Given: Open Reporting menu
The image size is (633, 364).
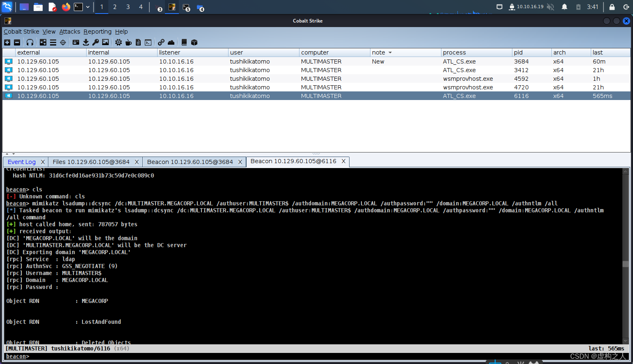Looking at the screenshot, I should tap(98, 32).
